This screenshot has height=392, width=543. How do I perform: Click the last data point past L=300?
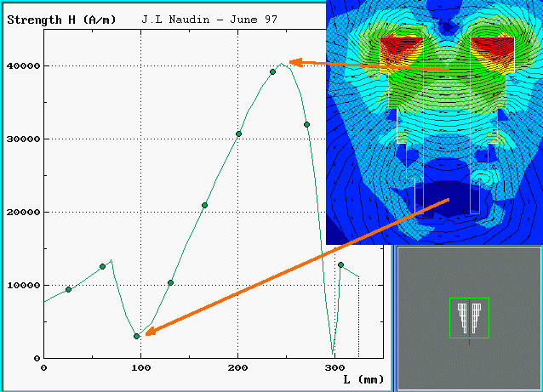[340, 264]
